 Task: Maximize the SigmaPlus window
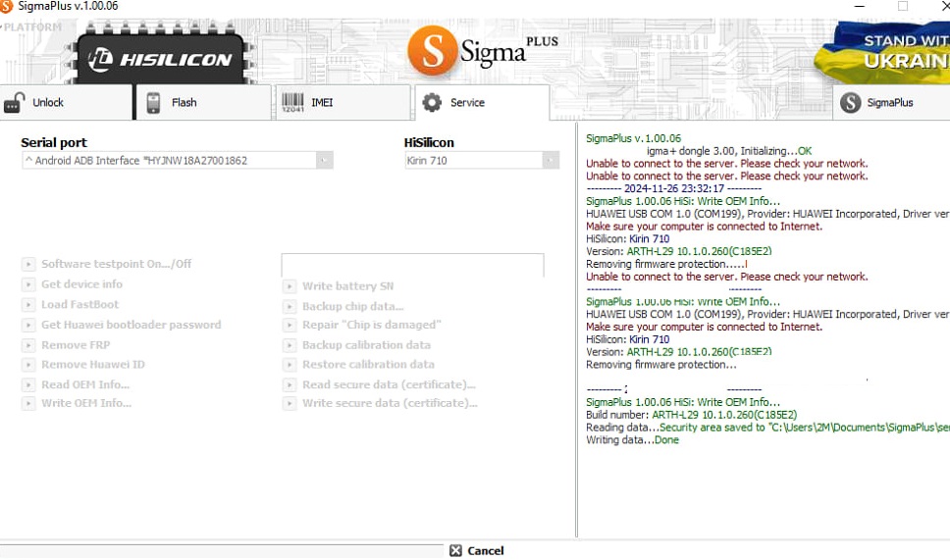tap(903, 6)
